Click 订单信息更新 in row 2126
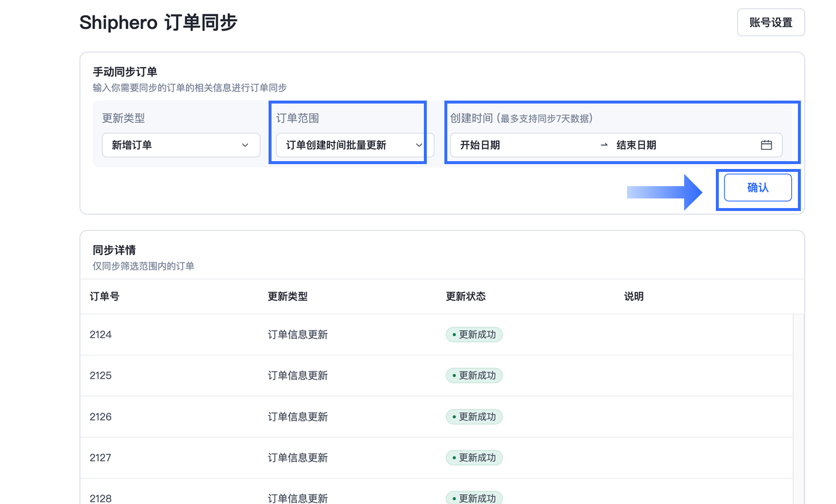Viewport: 836px width, 504px height. click(298, 417)
